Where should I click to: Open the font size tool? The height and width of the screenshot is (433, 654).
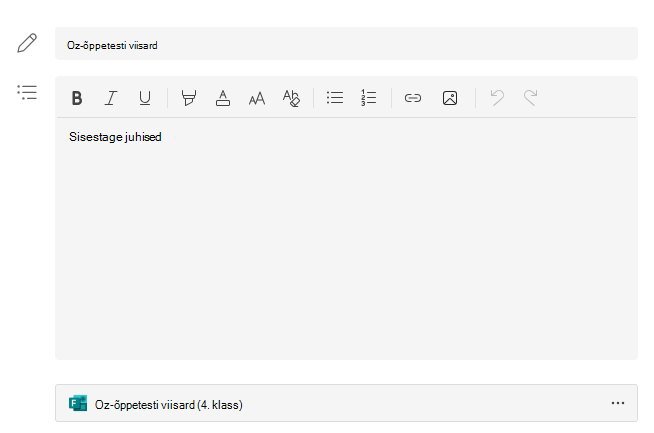(257, 98)
